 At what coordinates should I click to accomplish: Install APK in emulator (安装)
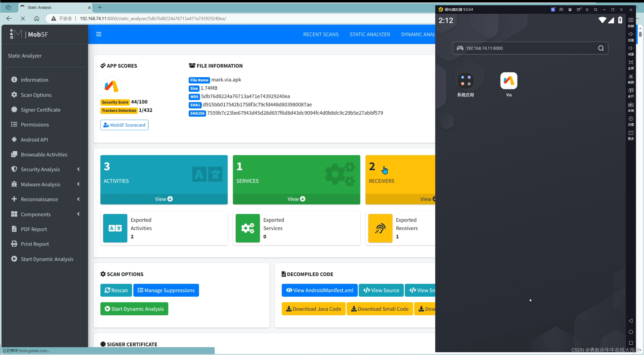[x=631, y=107]
